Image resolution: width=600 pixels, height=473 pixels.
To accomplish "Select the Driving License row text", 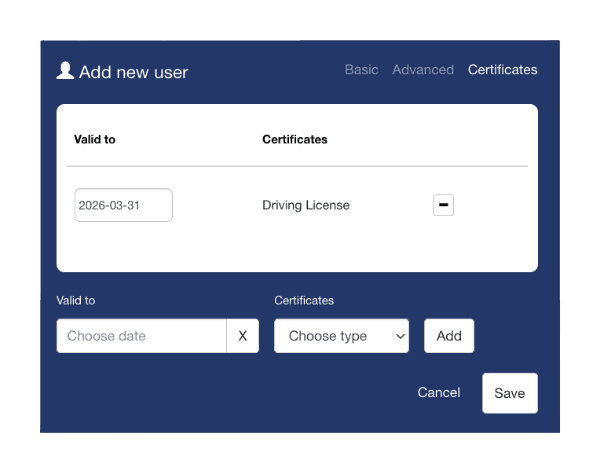I will click(x=305, y=205).
